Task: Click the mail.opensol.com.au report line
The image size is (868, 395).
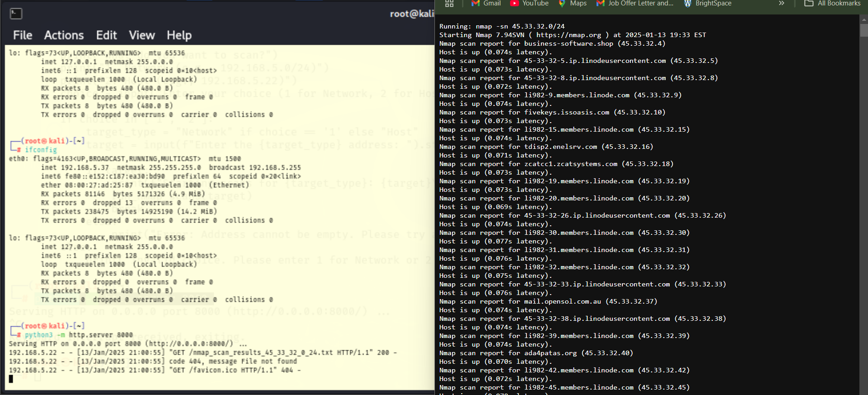Action: [548, 301]
